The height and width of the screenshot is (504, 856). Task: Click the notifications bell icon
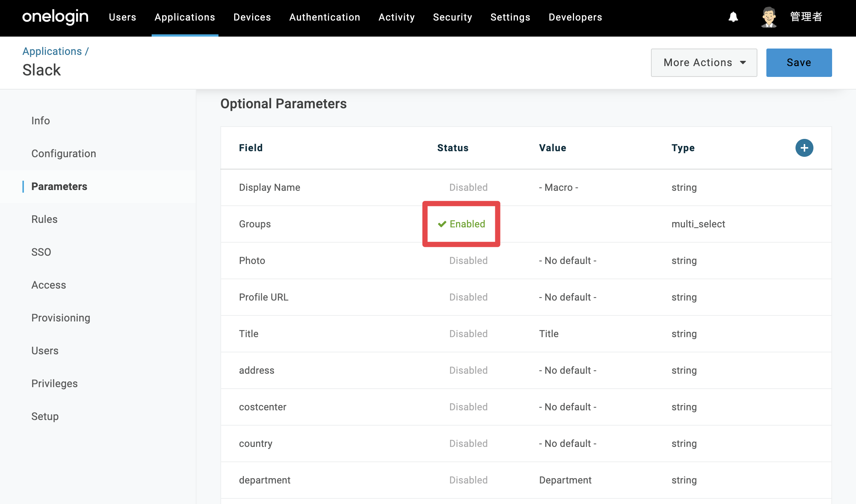[x=733, y=17]
